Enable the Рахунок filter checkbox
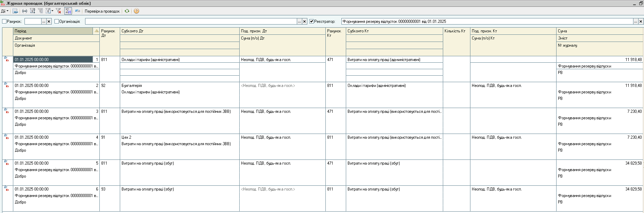Image resolution: width=644 pixels, height=213 pixels. tap(4, 21)
